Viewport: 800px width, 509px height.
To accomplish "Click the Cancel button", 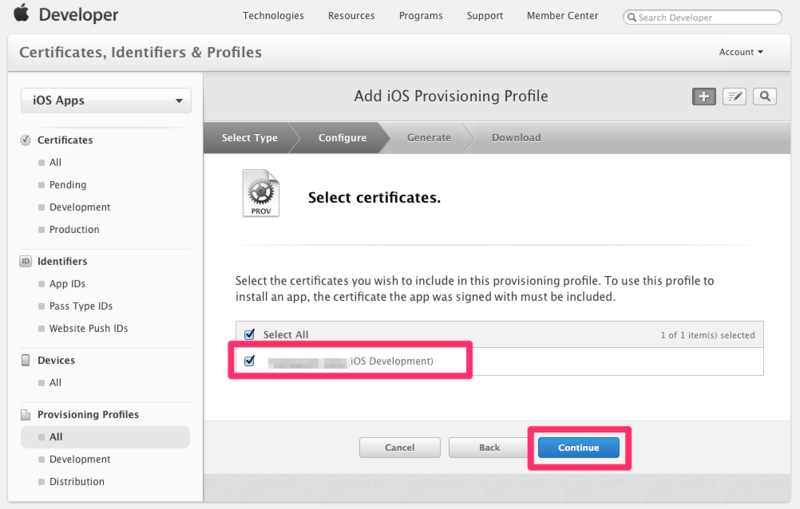I will click(399, 448).
